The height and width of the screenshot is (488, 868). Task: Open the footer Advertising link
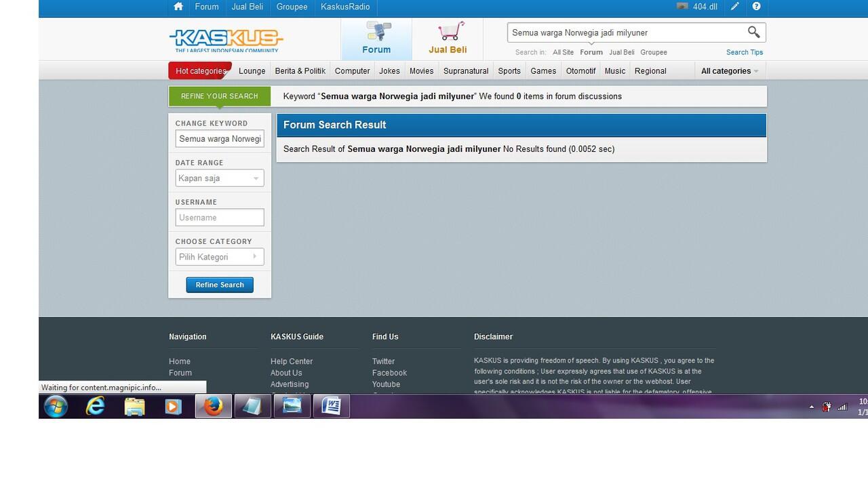point(290,384)
